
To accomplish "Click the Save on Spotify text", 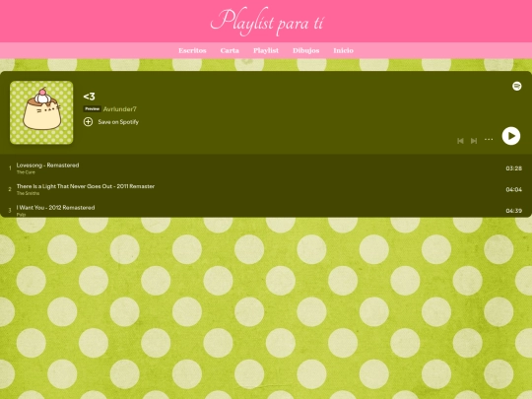I will tap(118, 122).
